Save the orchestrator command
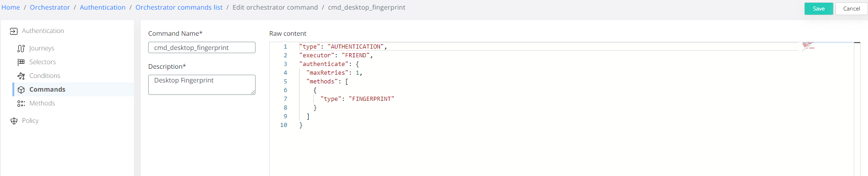 pos(818,9)
